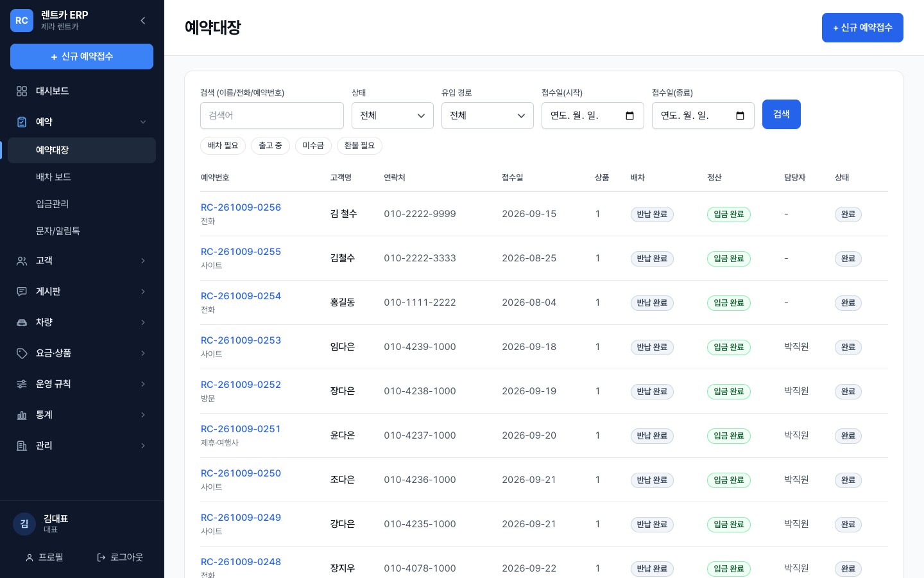Image resolution: width=924 pixels, height=578 pixels.
Task: Click the 김 user avatar circle
Action: (24, 523)
